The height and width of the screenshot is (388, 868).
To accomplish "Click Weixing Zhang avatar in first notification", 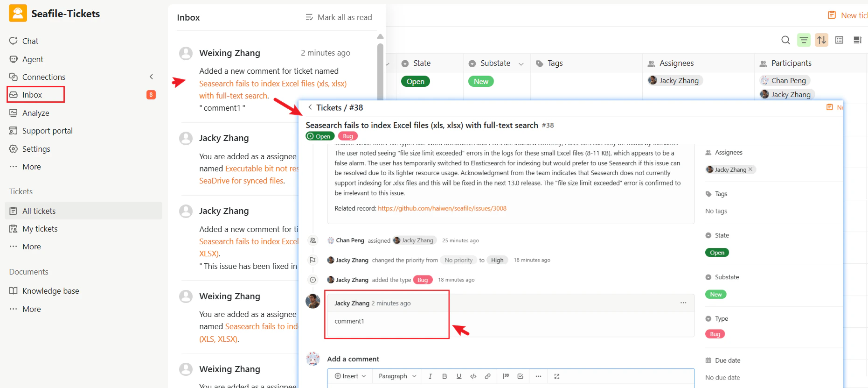I will [x=186, y=53].
